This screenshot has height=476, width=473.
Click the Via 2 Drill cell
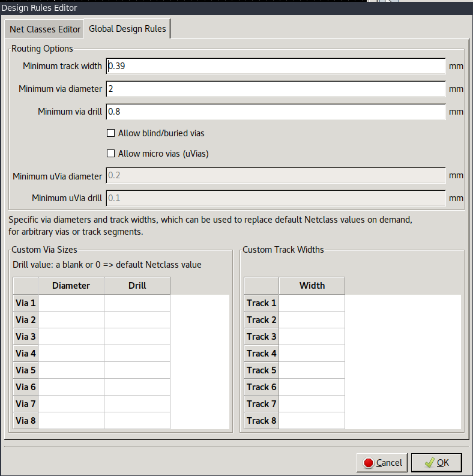coord(137,320)
